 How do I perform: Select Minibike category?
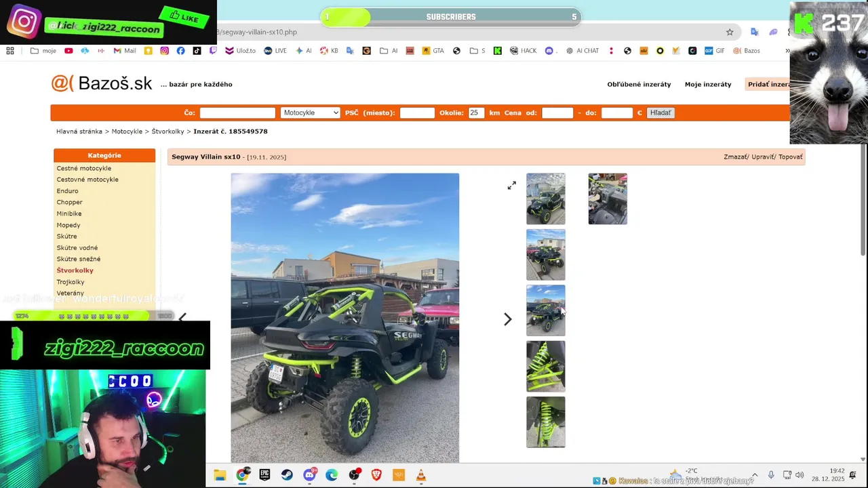point(69,213)
